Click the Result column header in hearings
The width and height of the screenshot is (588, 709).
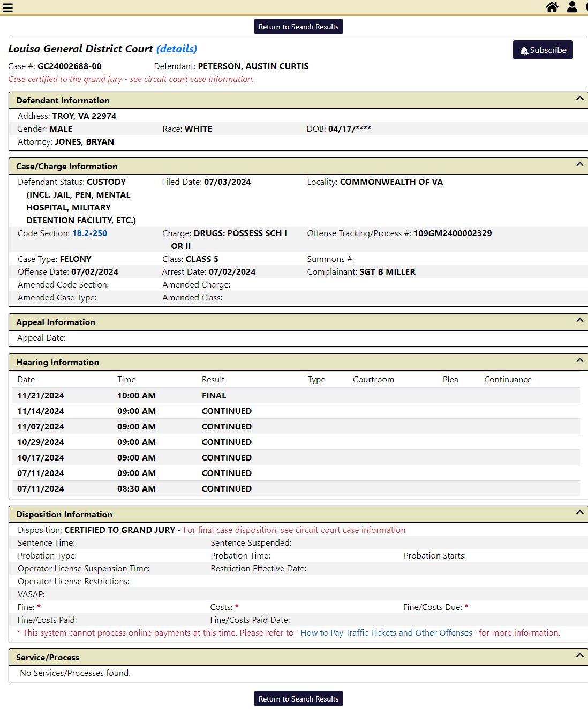(213, 380)
